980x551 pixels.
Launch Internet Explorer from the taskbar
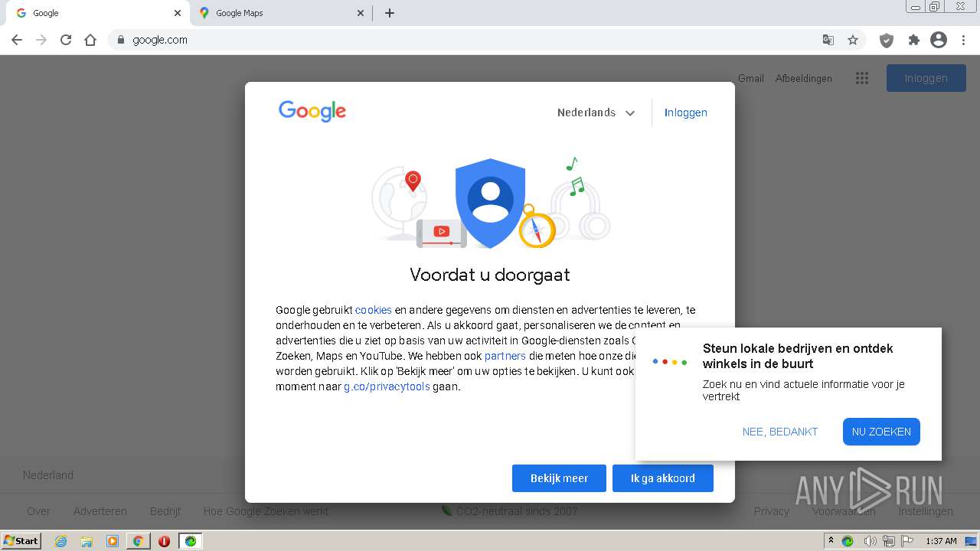coord(60,541)
